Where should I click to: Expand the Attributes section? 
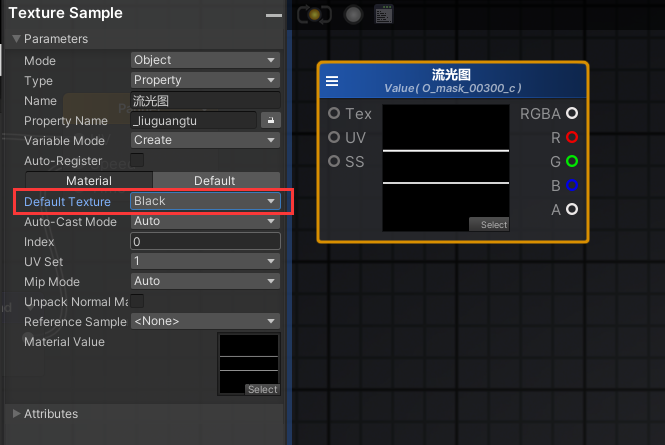tap(17, 414)
